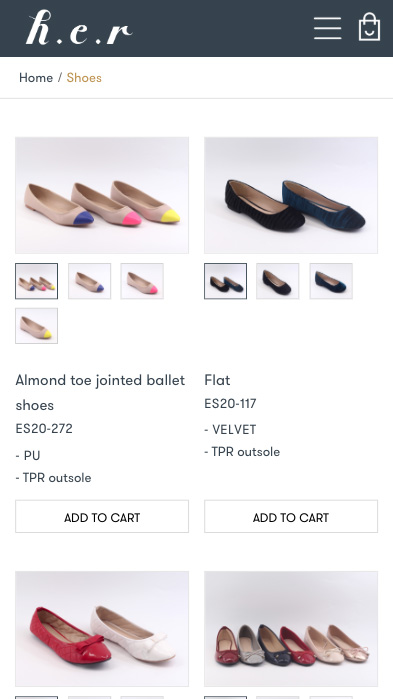Select the three-shoe group thumbnail
The width and height of the screenshot is (393, 699).
pyautogui.click(x=37, y=281)
